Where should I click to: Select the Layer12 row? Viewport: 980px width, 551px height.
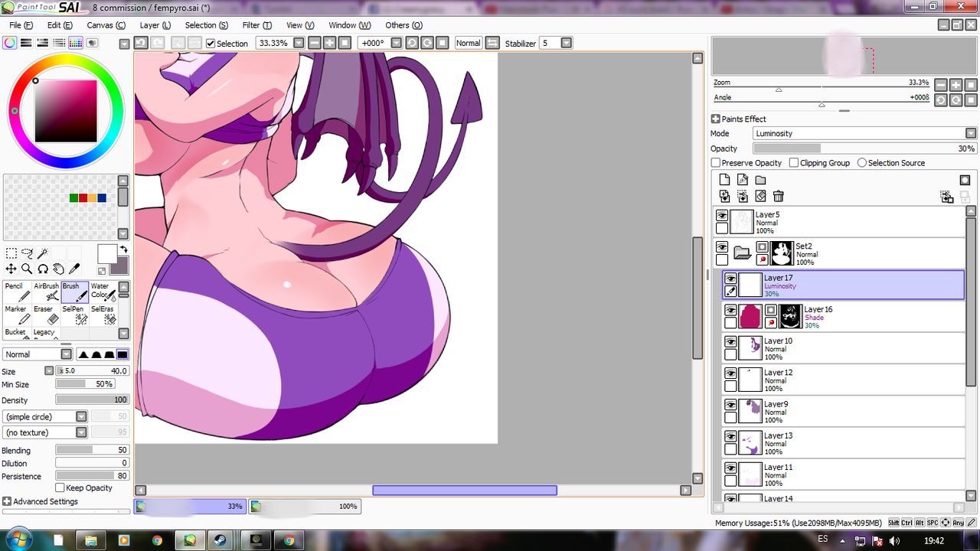[844, 380]
